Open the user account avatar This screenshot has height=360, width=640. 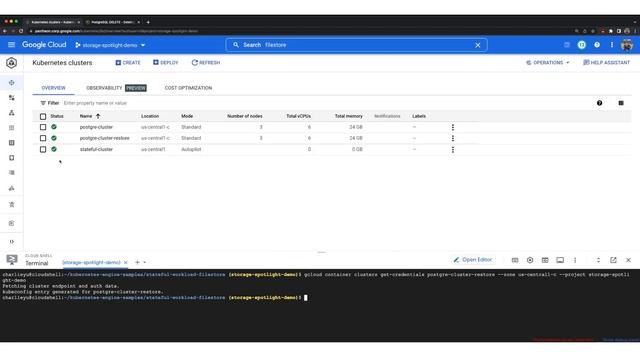(627, 45)
